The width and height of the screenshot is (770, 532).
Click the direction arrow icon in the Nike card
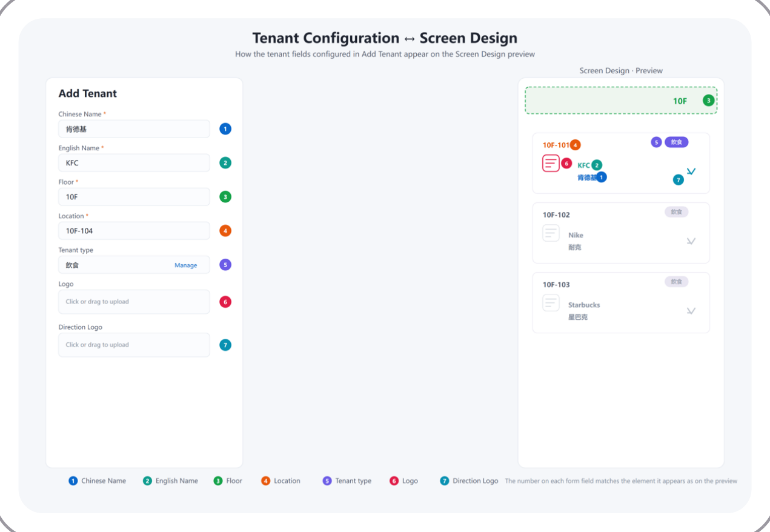click(x=691, y=241)
